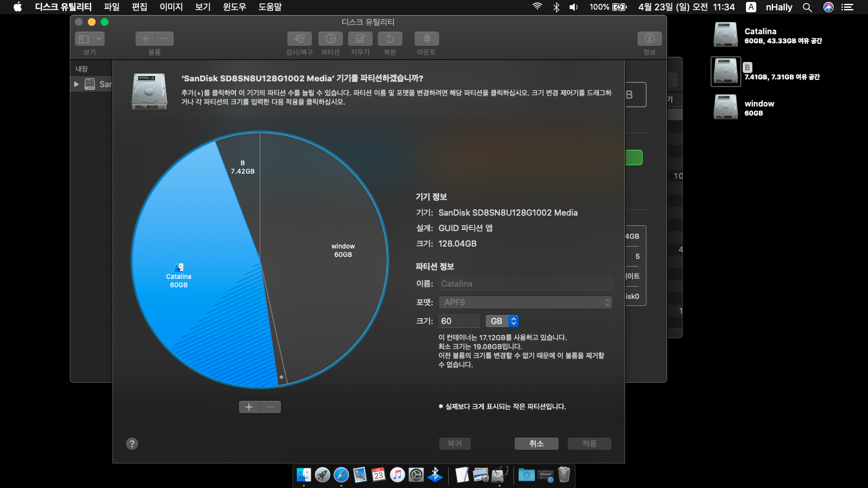Click the battery 100% status icon
The image size is (868, 488).
[x=608, y=7]
